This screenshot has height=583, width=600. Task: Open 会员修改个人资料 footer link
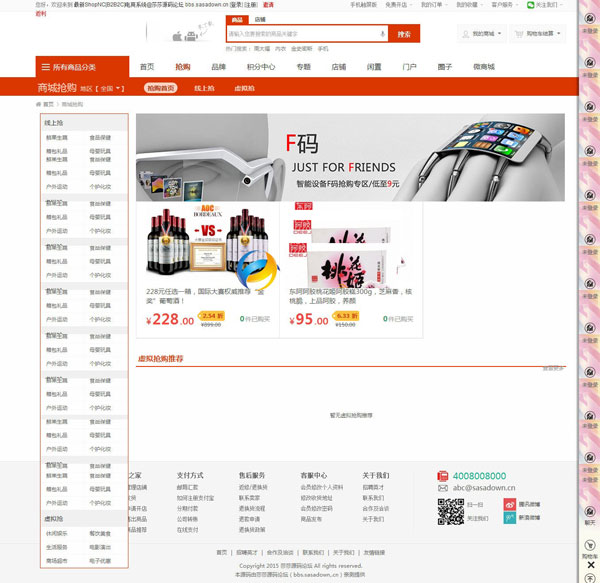coord(322,487)
